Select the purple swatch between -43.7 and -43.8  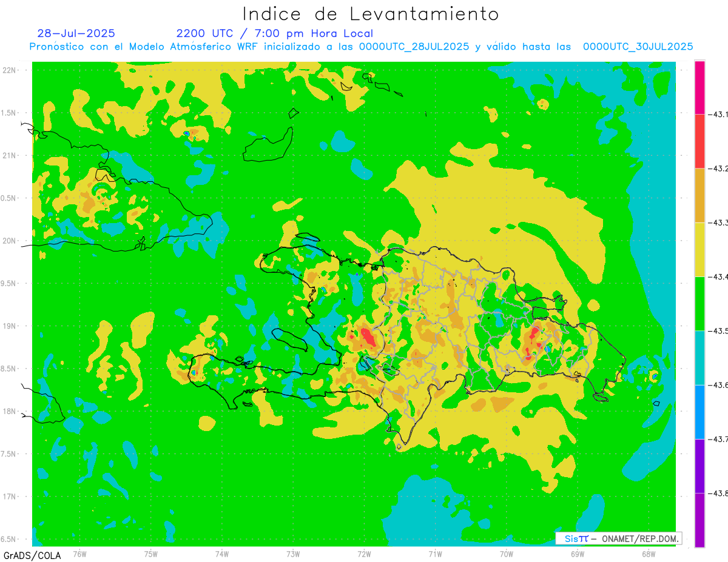click(699, 466)
